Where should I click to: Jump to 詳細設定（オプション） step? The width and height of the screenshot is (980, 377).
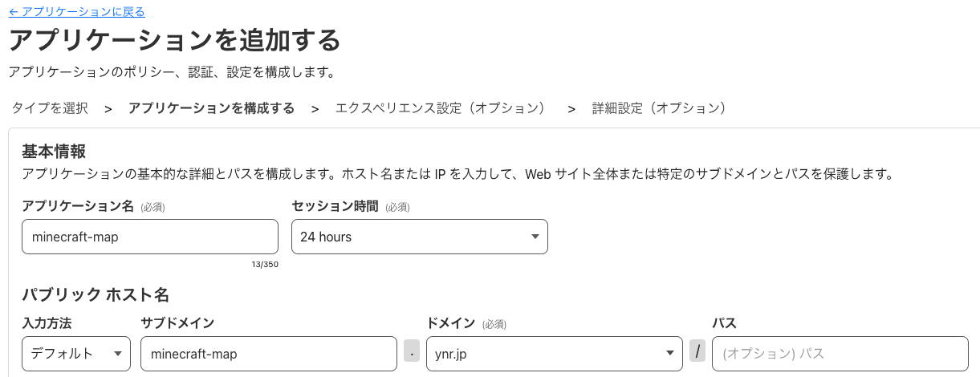point(658,108)
